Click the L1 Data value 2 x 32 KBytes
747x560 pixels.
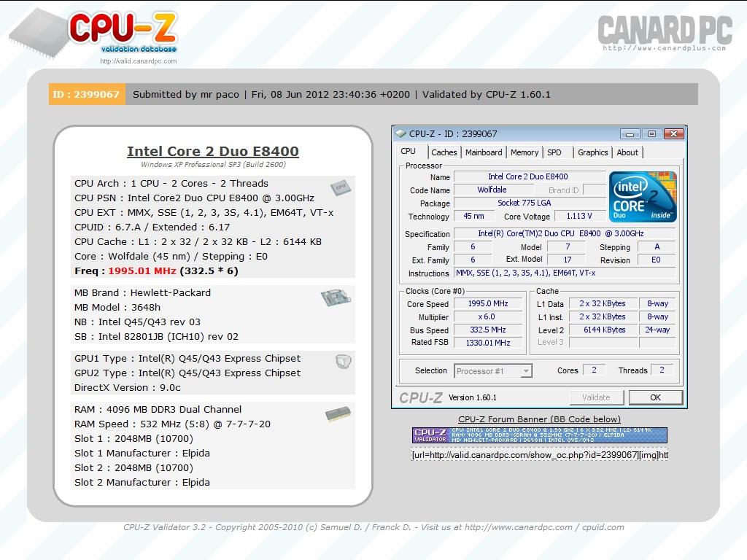pos(603,303)
